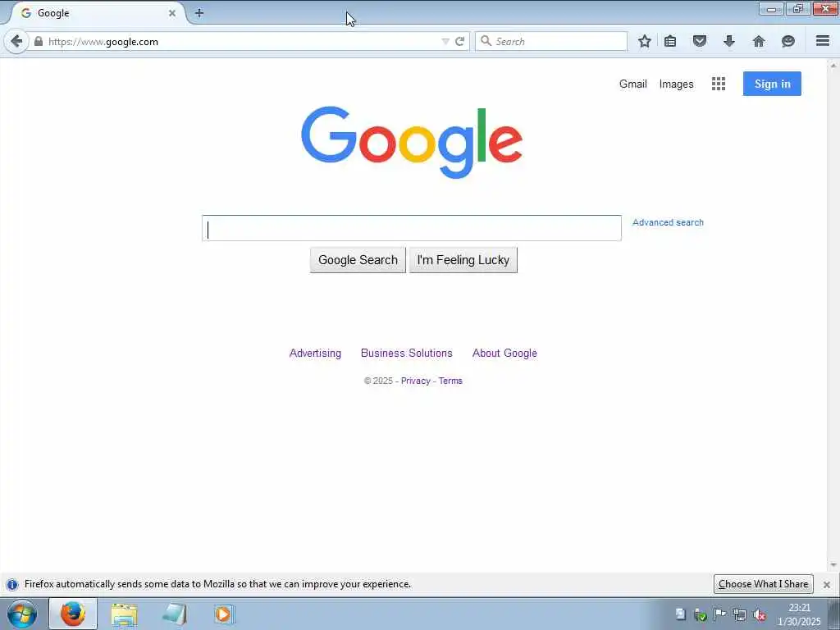Screen dimensions: 840x630
Task: Click the safely remove hardware tray icon
Action: pyautogui.click(x=701, y=614)
